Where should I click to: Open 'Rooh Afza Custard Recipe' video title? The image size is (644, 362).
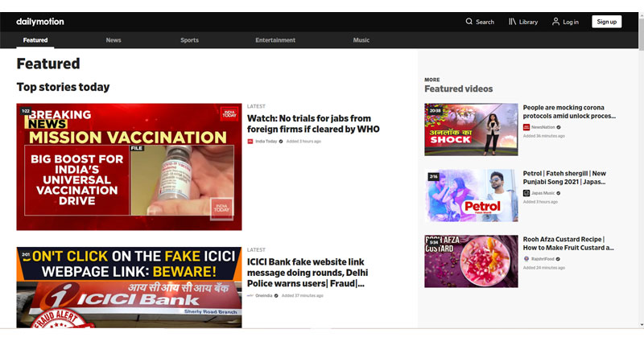click(x=568, y=244)
